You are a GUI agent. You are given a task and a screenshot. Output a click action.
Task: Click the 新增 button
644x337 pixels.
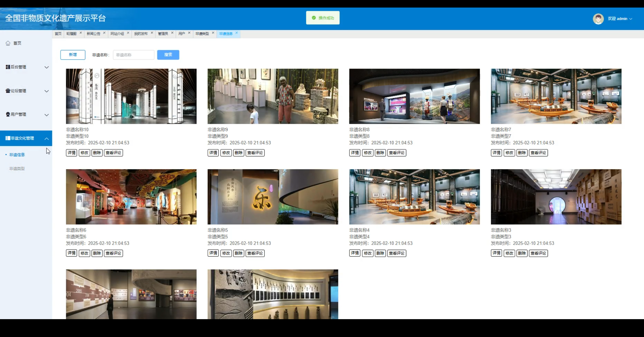73,55
